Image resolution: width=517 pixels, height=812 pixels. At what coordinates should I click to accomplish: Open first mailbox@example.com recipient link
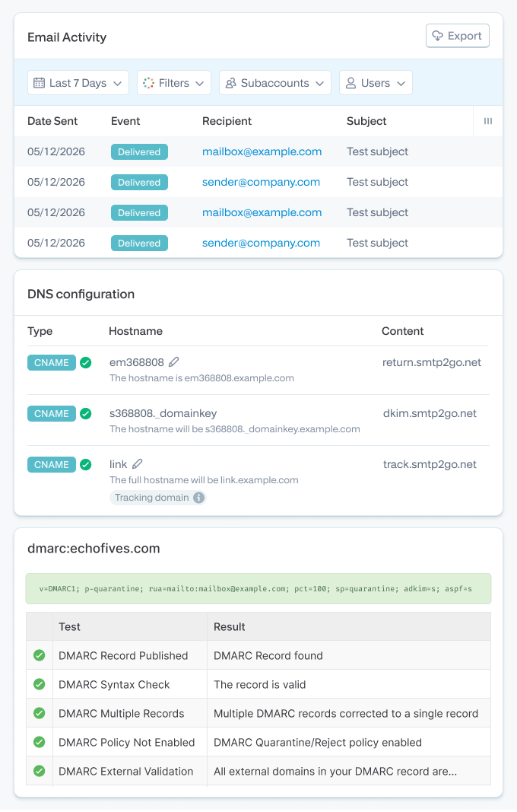[x=262, y=151]
